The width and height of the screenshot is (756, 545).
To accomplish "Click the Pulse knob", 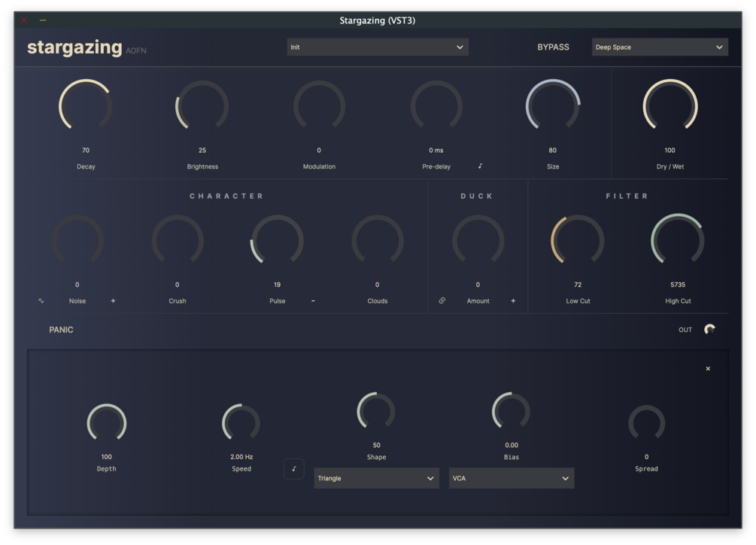I will click(278, 240).
